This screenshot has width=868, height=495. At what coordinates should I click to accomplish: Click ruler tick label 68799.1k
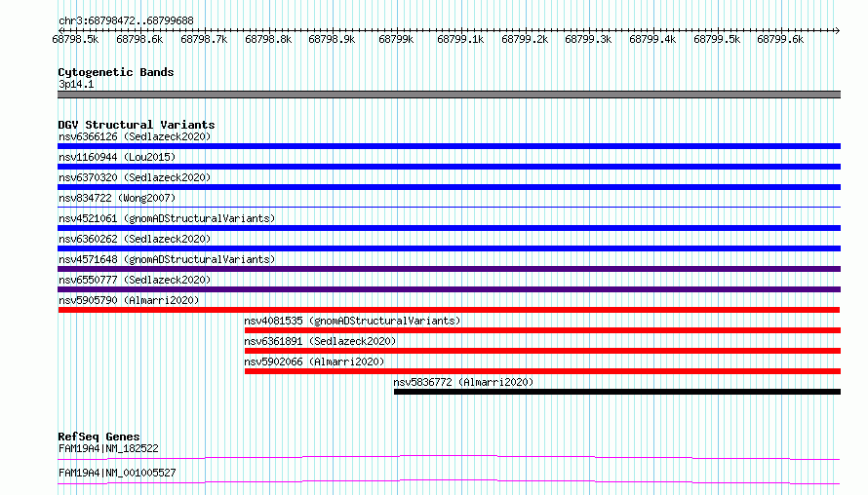click(x=460, y=39)
